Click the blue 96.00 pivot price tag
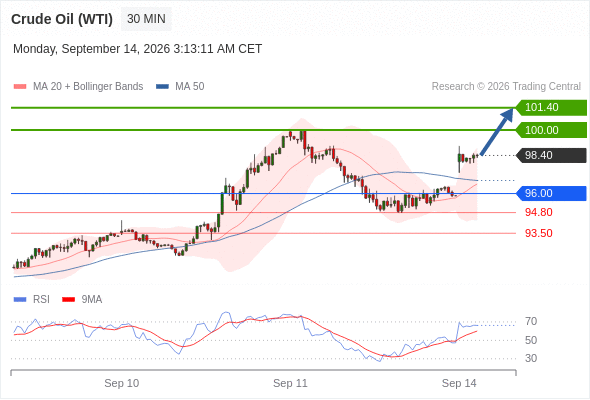Viewport: 590px width, 400px height. point(551,193)
